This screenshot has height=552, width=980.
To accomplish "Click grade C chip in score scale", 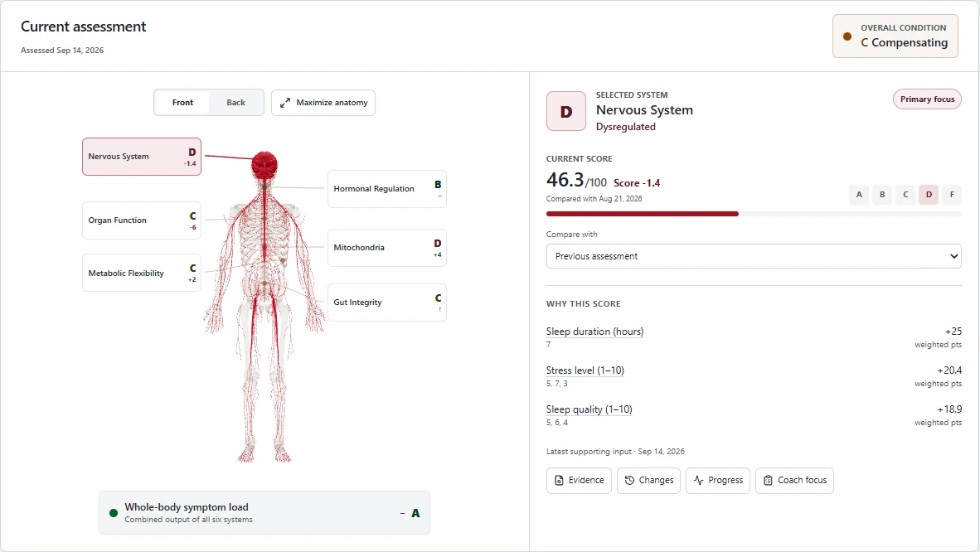I will pyautogui.click(x=905, y=195).
